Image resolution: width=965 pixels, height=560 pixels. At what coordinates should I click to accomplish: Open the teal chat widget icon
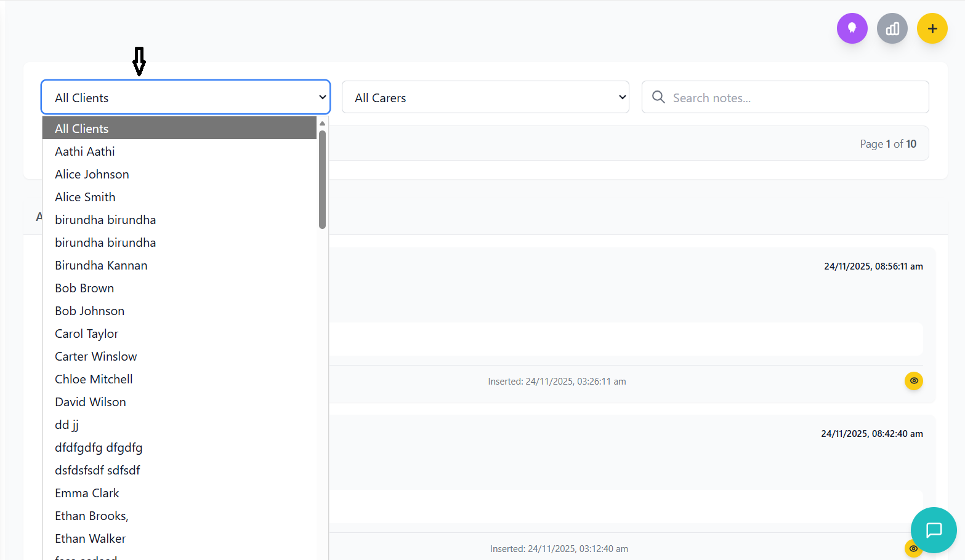pos(933,530)
